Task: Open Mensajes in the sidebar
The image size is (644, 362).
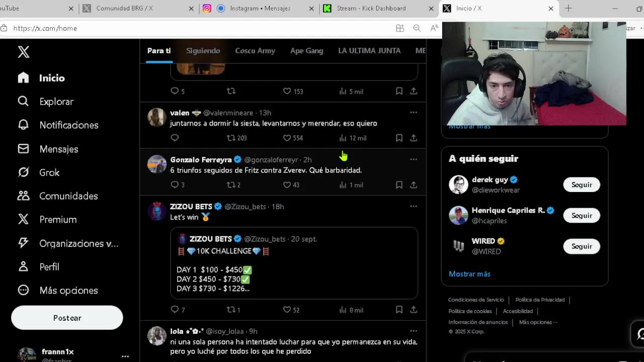Action: (48, 149)
